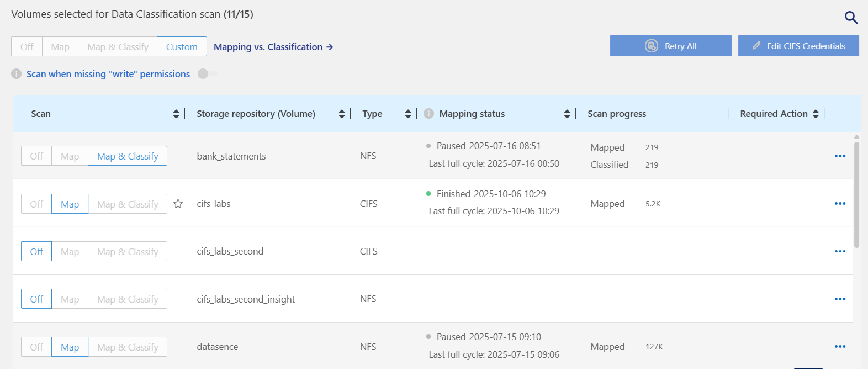Toggle scan when missing write permissions
868x371 pixels.
pos(208,74)
